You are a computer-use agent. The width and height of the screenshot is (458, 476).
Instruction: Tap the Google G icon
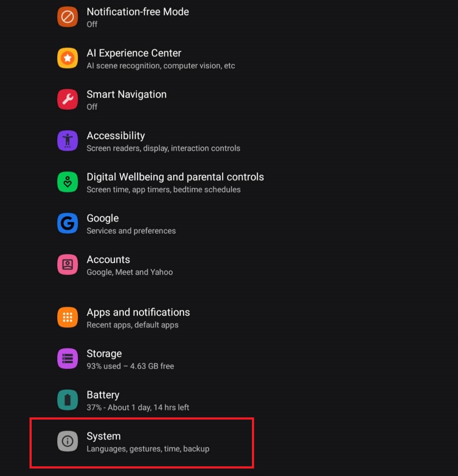tap(67, 224)
